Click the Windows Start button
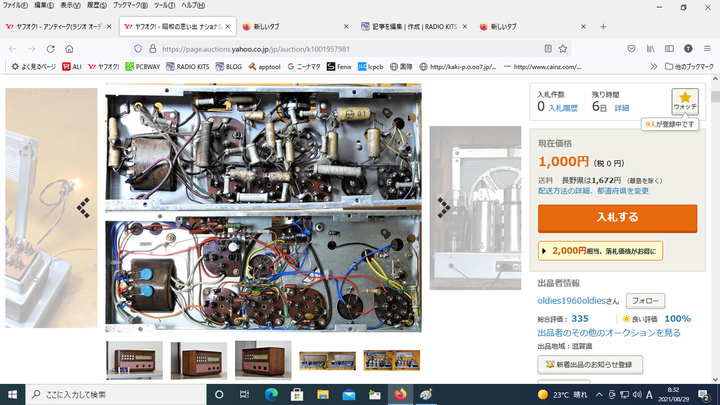The height and width of the screenshot is (405, 720). click(12, 394)
